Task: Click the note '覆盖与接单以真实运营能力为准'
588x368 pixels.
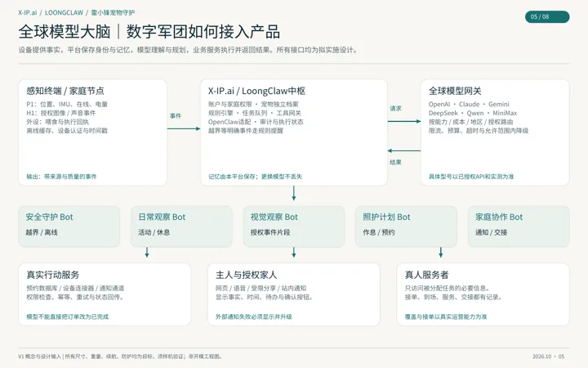Action: 446,317
